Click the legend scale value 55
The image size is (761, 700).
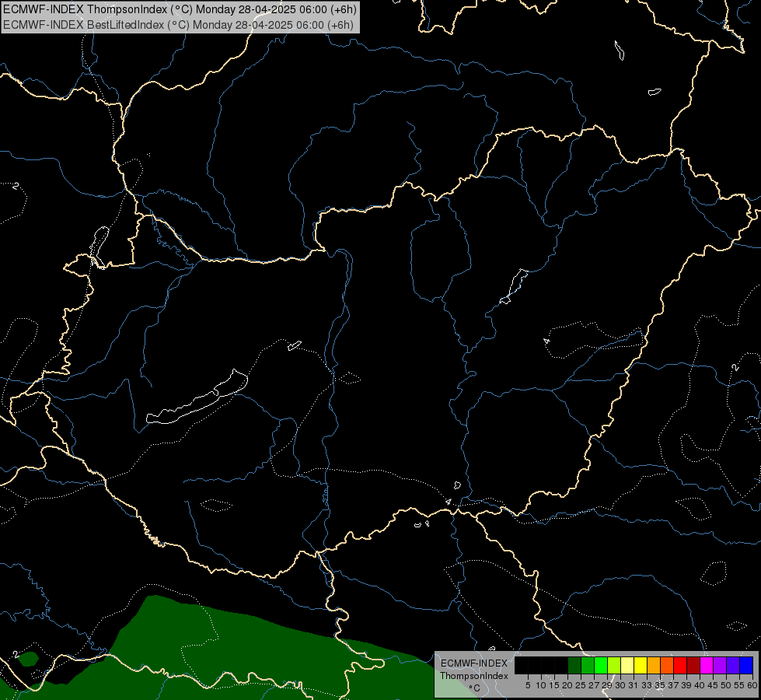(739, 685)
